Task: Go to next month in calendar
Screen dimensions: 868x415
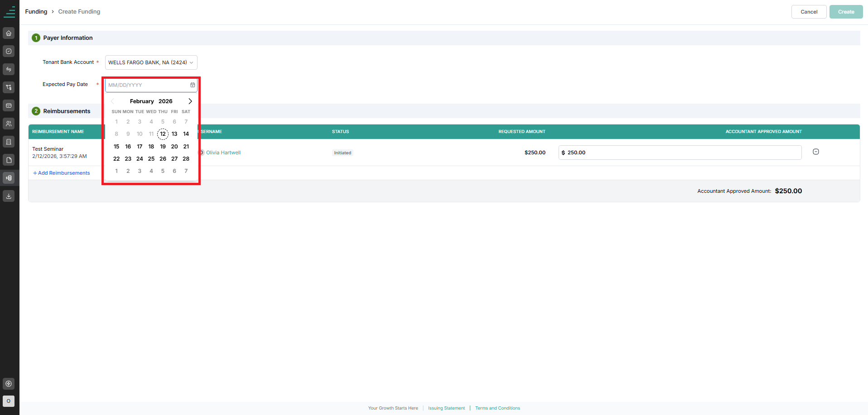Action: click(x=190, y=101)
